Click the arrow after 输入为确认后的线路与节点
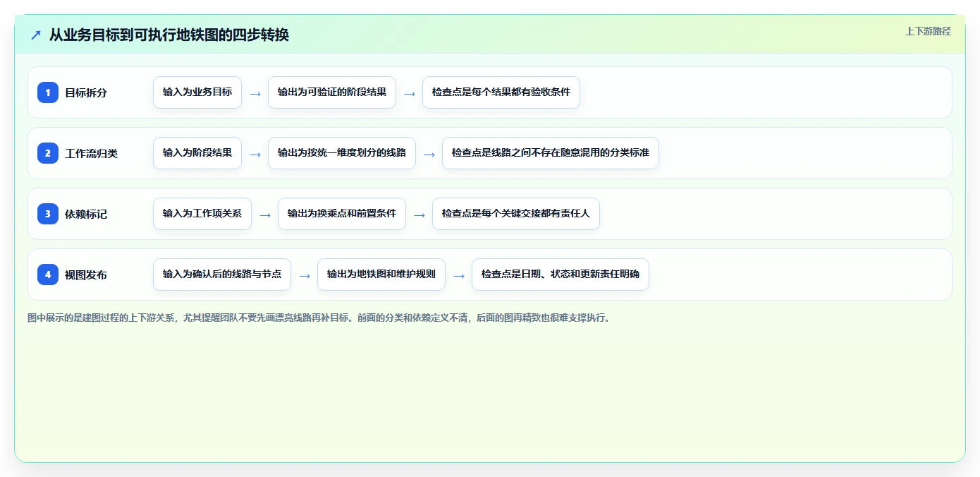 [x=305, y=275]
